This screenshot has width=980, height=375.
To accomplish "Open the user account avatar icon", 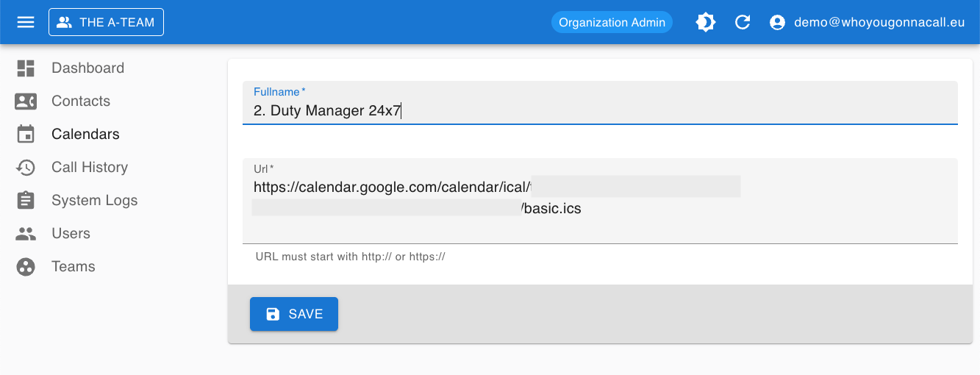I will 777,23.
